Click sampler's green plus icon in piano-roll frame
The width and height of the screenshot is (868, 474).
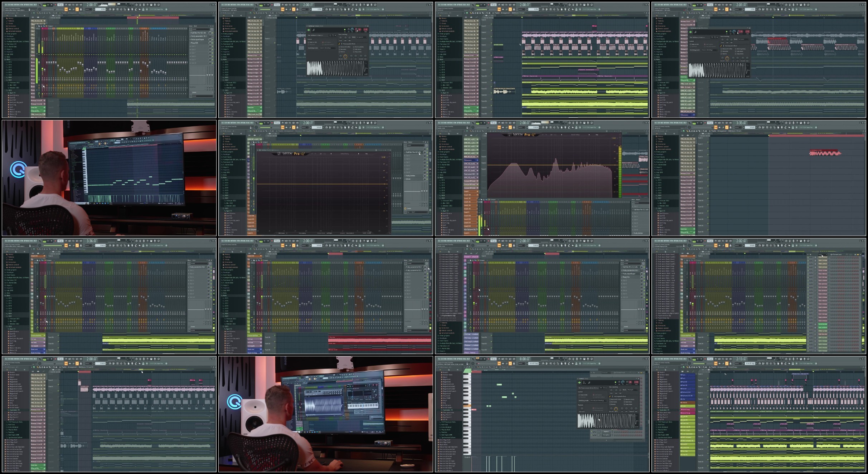580,382
